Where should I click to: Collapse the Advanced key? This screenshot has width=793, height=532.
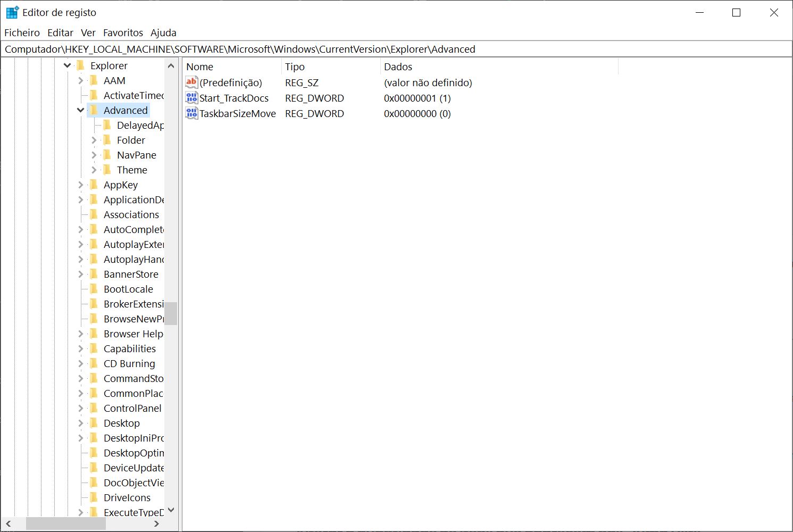click(x=81, y=110)
